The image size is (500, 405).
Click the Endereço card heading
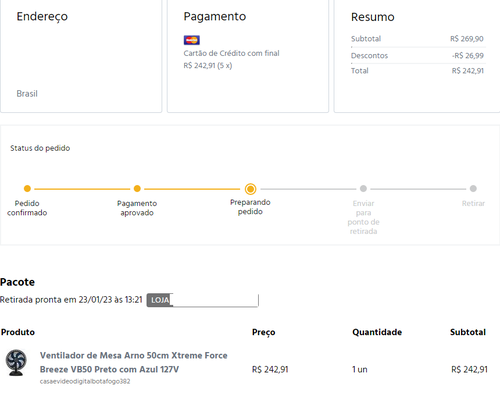(42, 17)
